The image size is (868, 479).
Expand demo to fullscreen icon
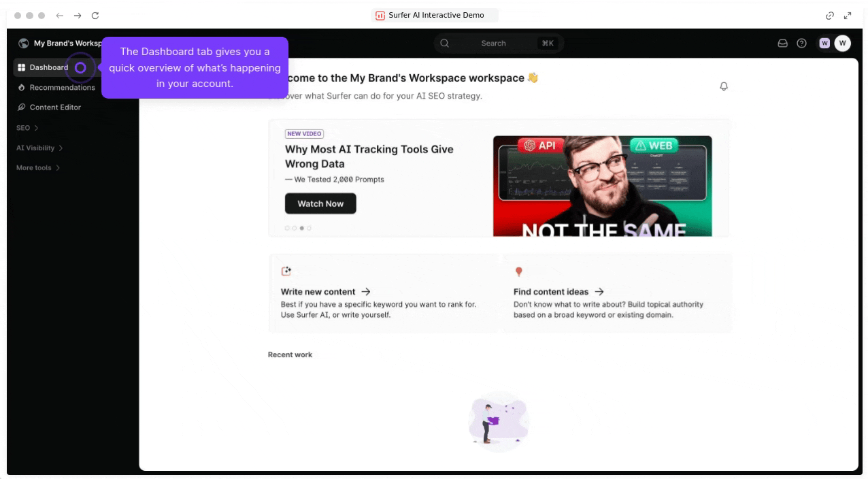848,15
